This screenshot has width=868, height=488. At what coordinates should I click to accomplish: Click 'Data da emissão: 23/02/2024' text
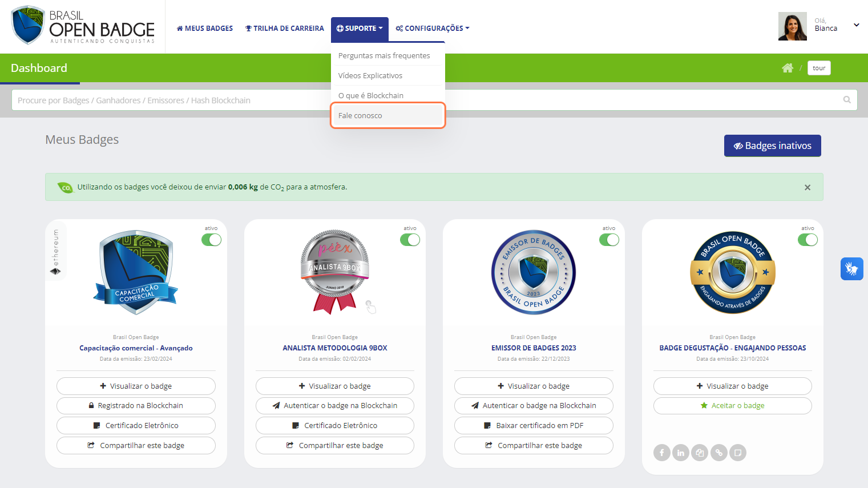[x=136, y=359]
